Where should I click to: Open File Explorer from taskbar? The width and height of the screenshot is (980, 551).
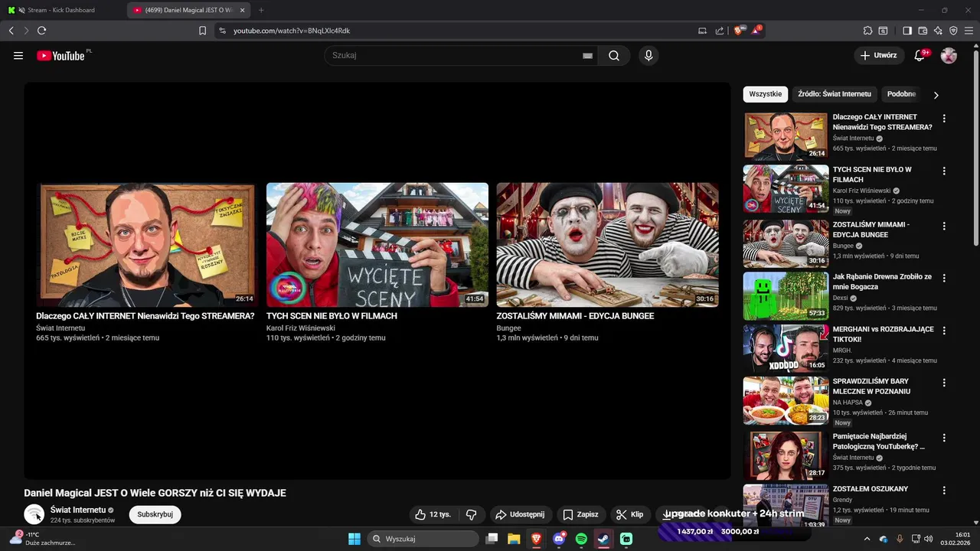(x=514, y=539)
